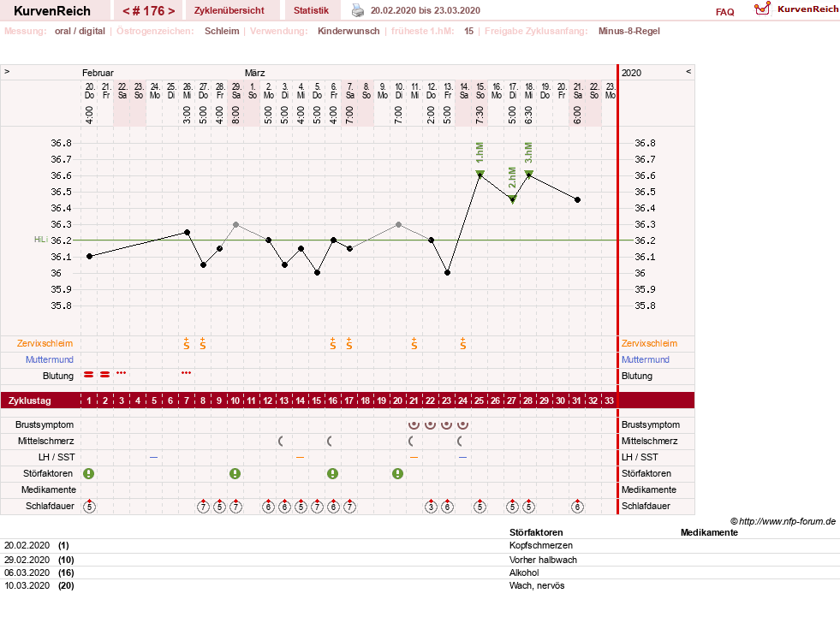Click cycle day 25 in the Zyklustag bar
The width and height of the screenshot is (840, 617).
(x=479, y=400)
